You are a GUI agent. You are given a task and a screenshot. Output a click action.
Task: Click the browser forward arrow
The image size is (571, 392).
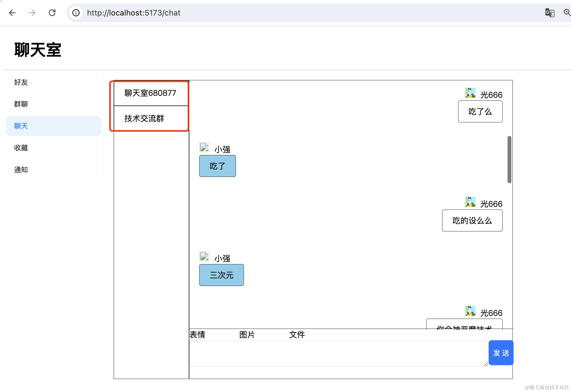point(32,13)
